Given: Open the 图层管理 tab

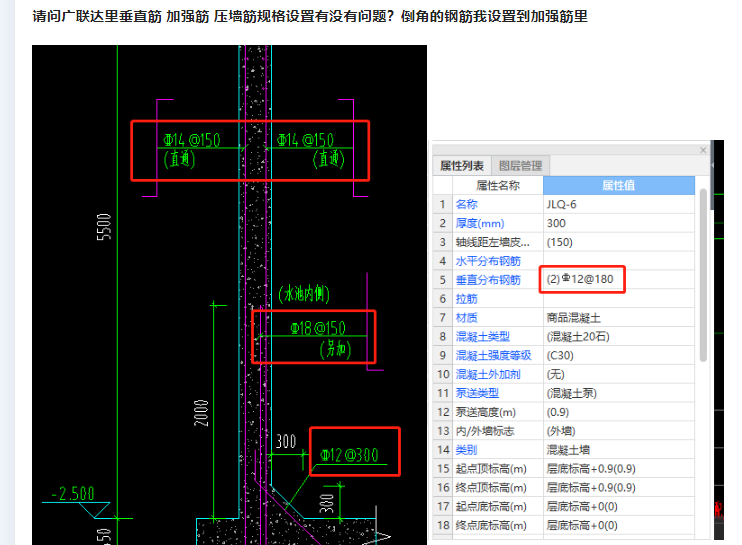Looking at the screenshot, I should point(520,166).
